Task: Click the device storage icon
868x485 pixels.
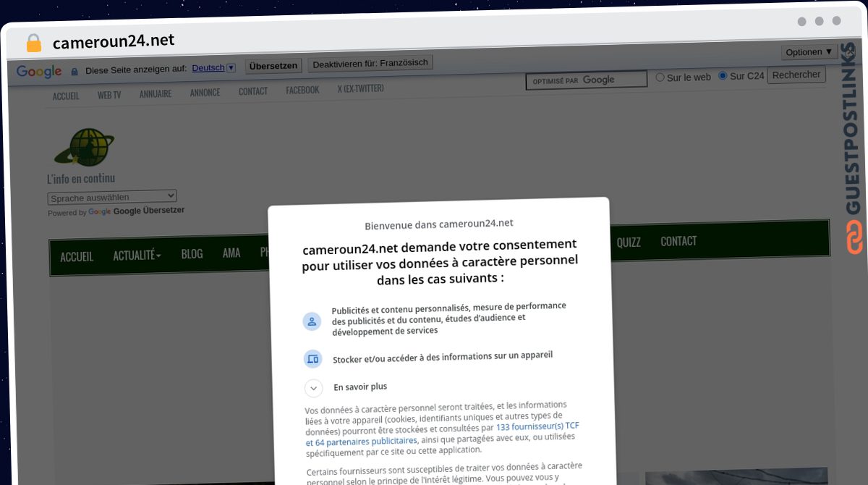Action: pyautogui.click(x=312, y=358)
